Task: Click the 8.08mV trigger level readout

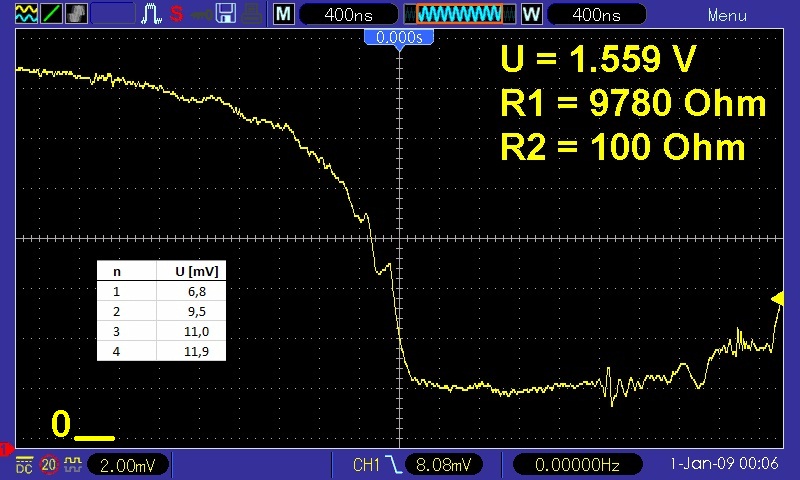Action: click(x=443, y=465)
